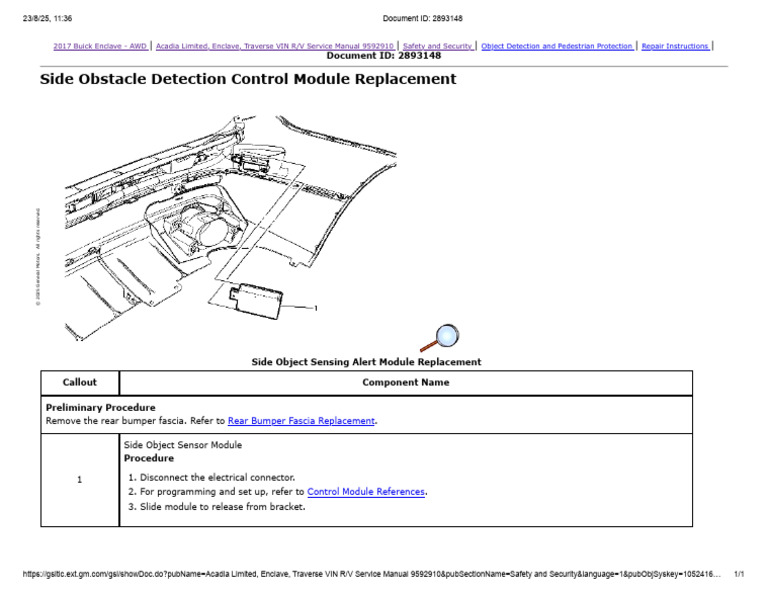The height and width of the screenshot is (594, 768).
Task: Click the Component Name column header
Action: coord(406,382)
